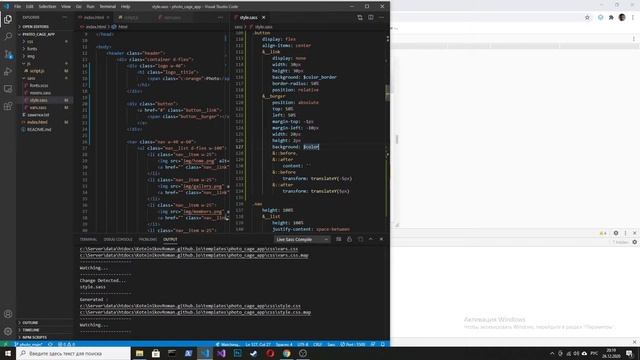
Task: Switch to the DEBUG CONSOLE panel tab
Action: [118, 240]
